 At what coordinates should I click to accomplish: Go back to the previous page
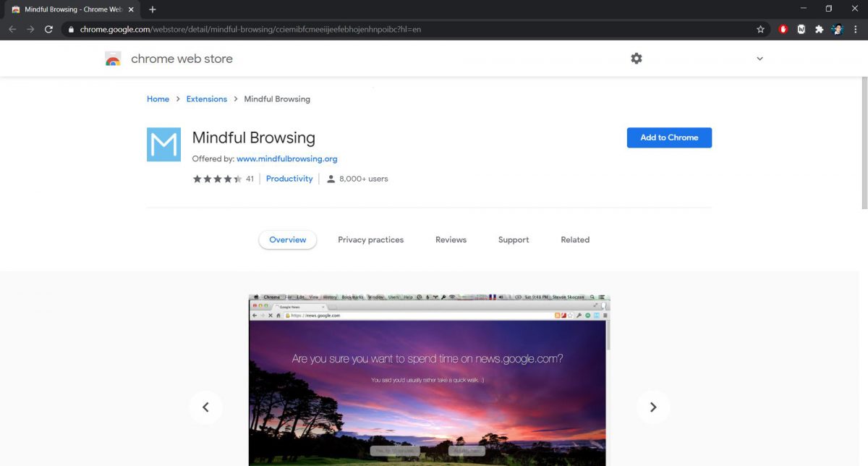tap(12, 30)
